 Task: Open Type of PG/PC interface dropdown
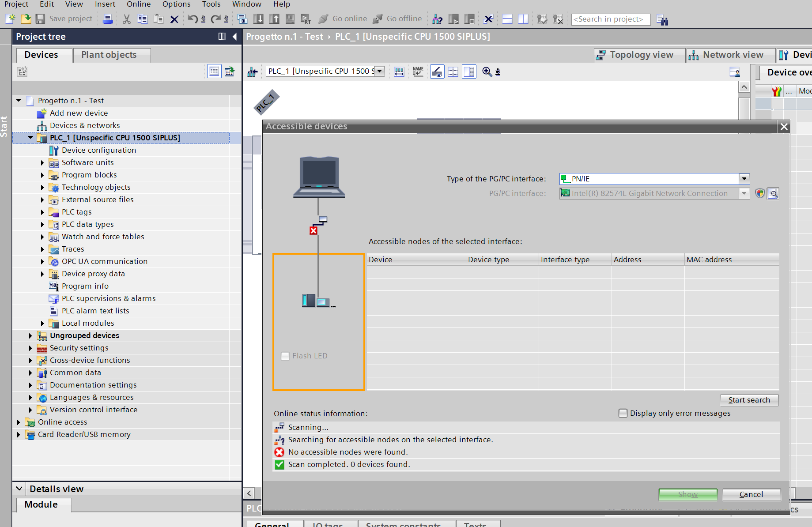(x=744, y=179)
